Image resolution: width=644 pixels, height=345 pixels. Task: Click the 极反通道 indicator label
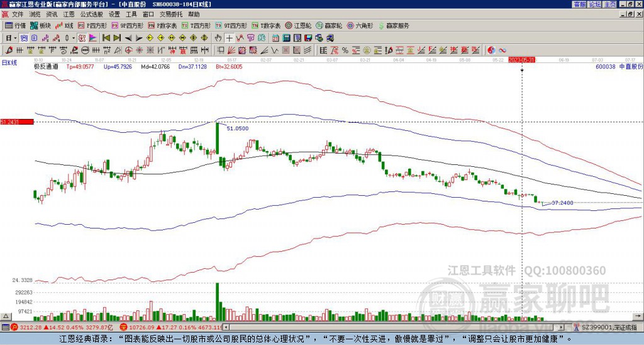46,66
